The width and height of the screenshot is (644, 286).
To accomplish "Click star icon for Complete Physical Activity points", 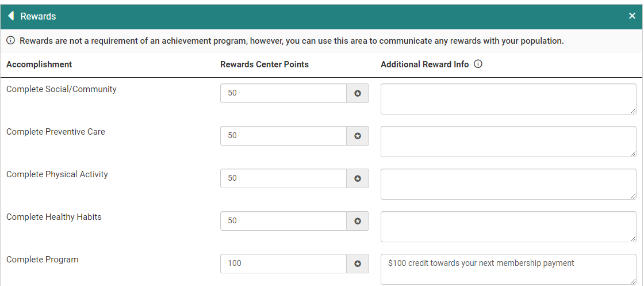I will click(x=358, y=178).
